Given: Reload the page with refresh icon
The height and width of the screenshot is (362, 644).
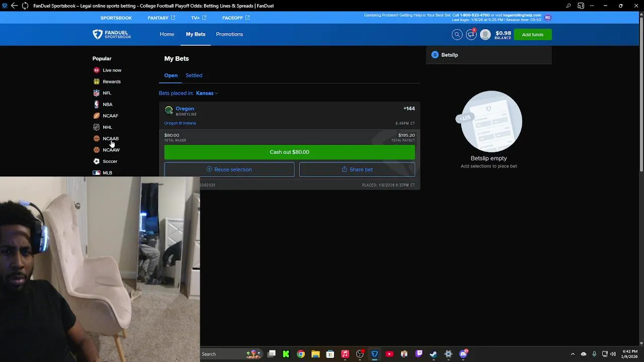Looking at the screenshot, I should [x=25, y=6].
